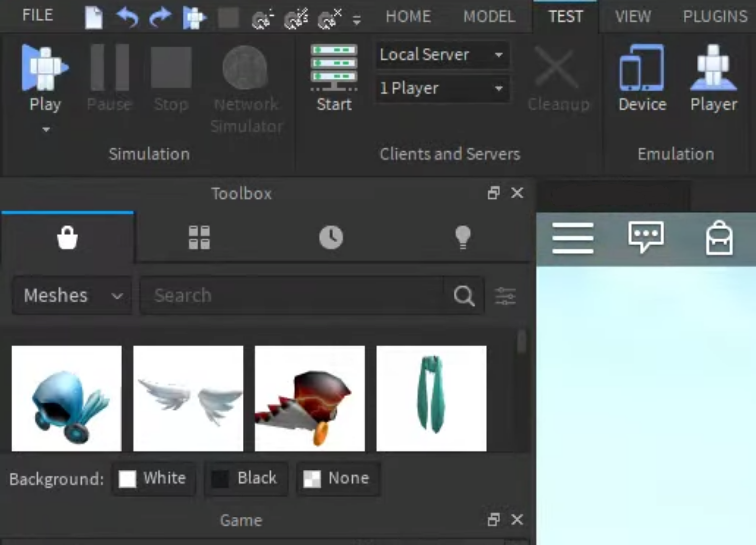This screenshot has height=545, width=756.
Task: Open the backpack icon in viewport
Action: tap(719, 238)
